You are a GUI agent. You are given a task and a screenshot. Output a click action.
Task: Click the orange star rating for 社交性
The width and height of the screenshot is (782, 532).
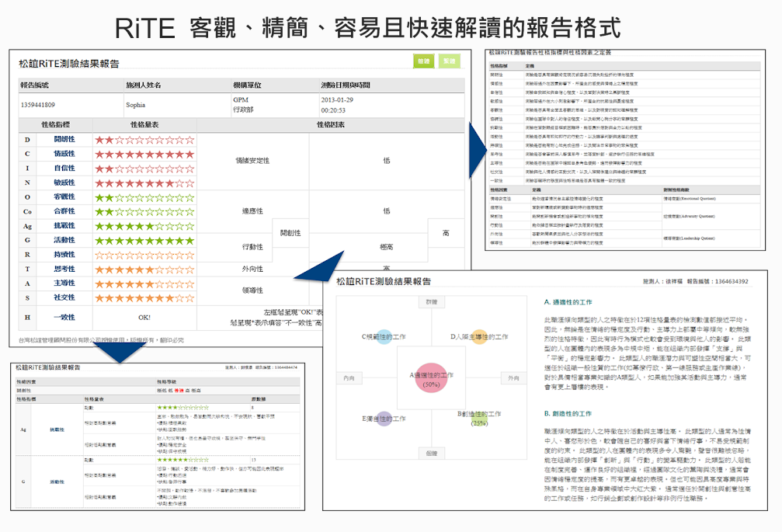click(x=144, y=298)
